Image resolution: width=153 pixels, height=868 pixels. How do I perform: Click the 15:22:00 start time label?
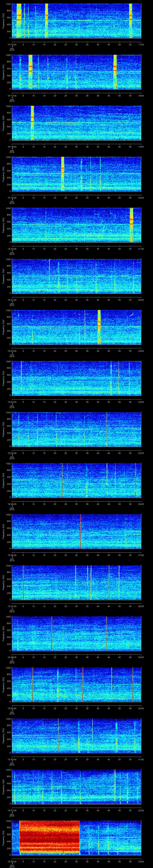[x=12, y=351]
